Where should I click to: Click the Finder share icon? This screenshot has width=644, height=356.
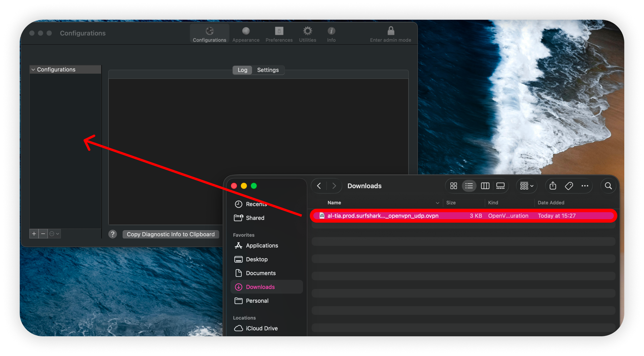(x=553, y=186)
